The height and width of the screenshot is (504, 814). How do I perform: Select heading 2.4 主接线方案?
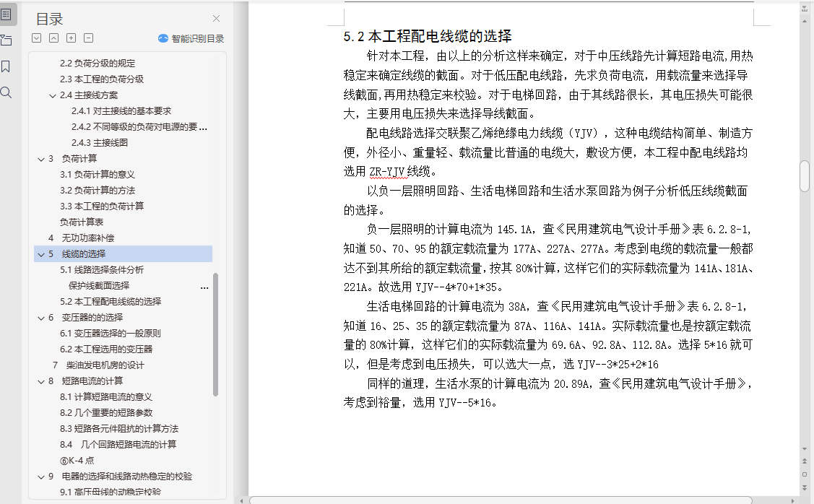[89, 95]
